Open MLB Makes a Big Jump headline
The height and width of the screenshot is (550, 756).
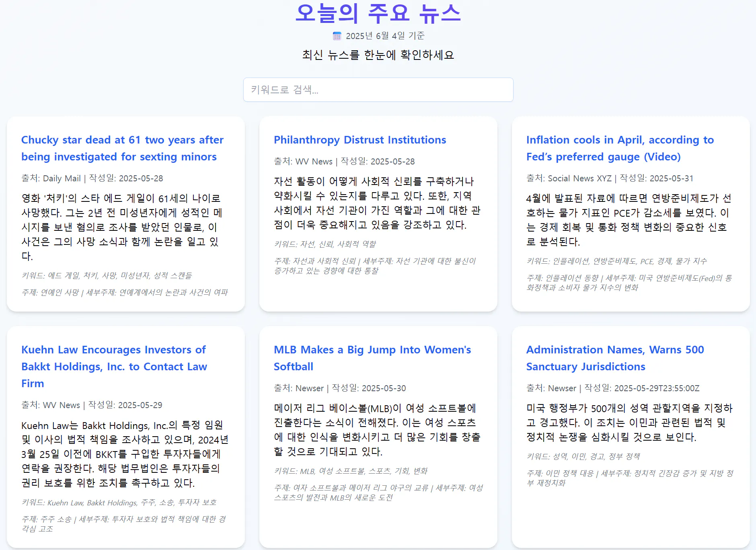click(x=372, y=358)
